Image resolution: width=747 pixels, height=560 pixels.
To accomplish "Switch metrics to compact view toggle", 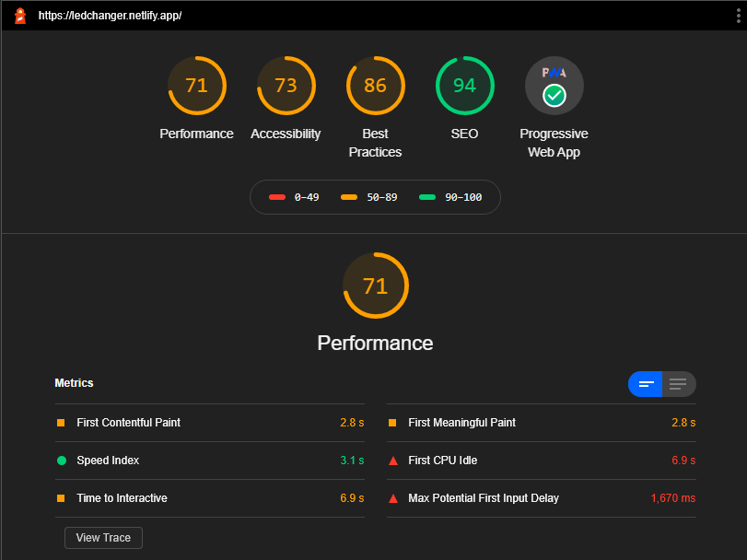I will point(645,384).
